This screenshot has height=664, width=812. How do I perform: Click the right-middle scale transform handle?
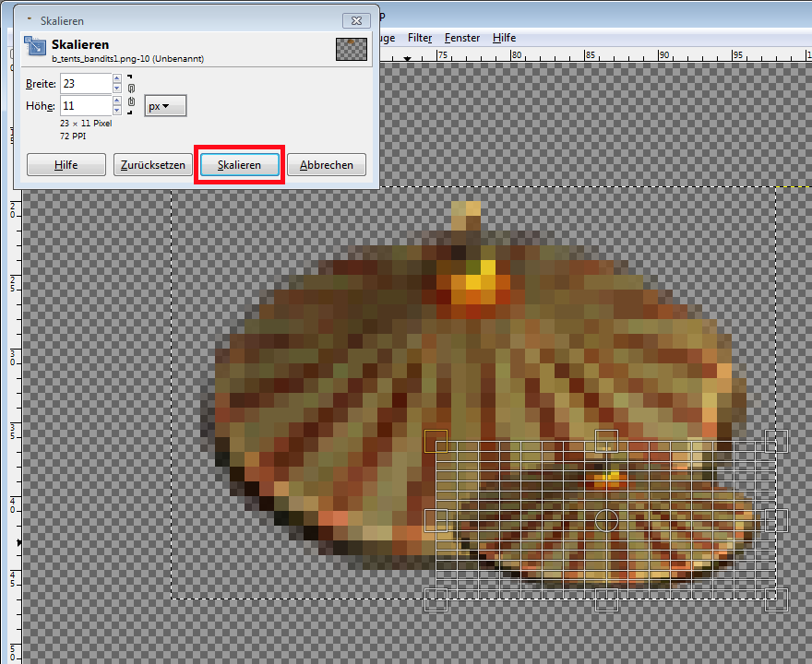pyautogui.click(x=776, y=520)
